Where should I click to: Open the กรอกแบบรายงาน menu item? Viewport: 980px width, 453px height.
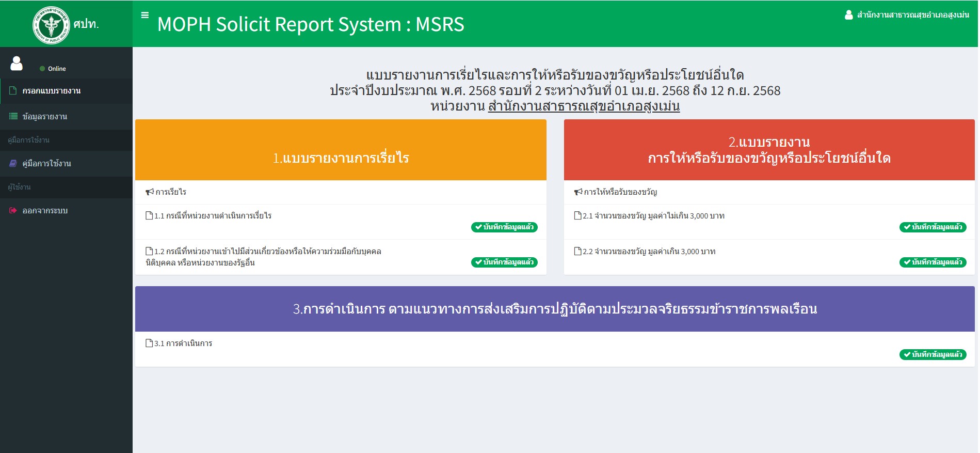[51, 91]
